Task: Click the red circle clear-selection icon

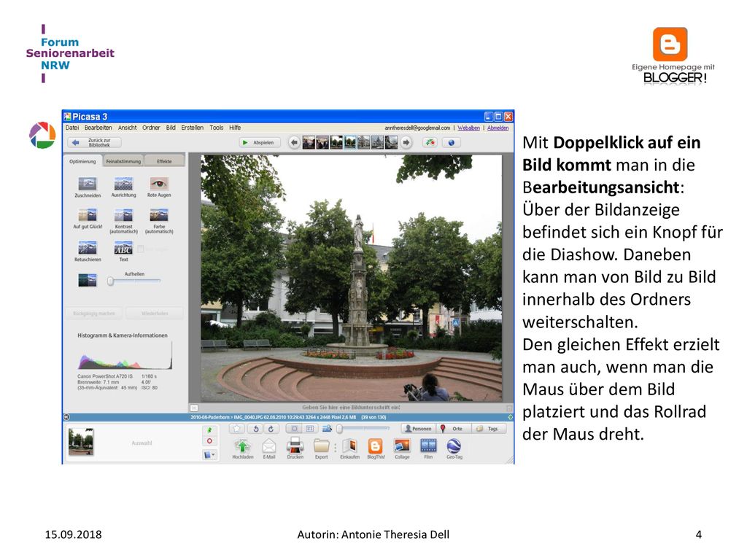Action: 209,441
